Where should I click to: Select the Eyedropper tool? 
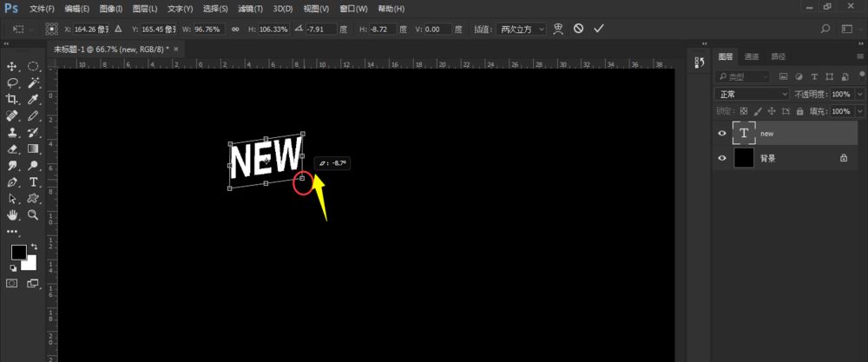click(x=33, y=100)
